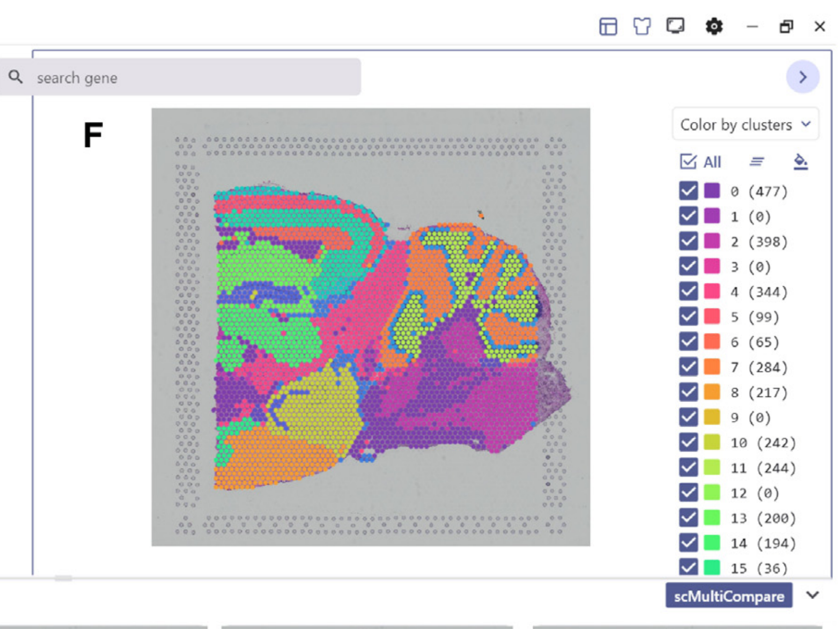Click the round right-arrow expand button

[802, 77]
